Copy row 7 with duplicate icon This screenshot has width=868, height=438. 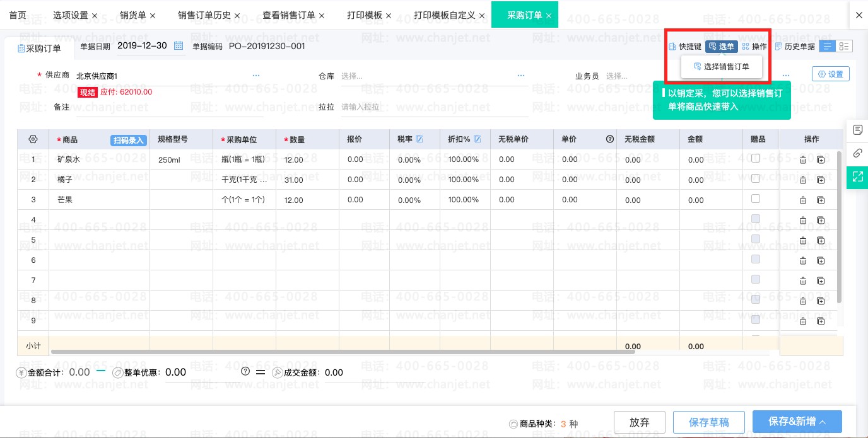point(821,281)
